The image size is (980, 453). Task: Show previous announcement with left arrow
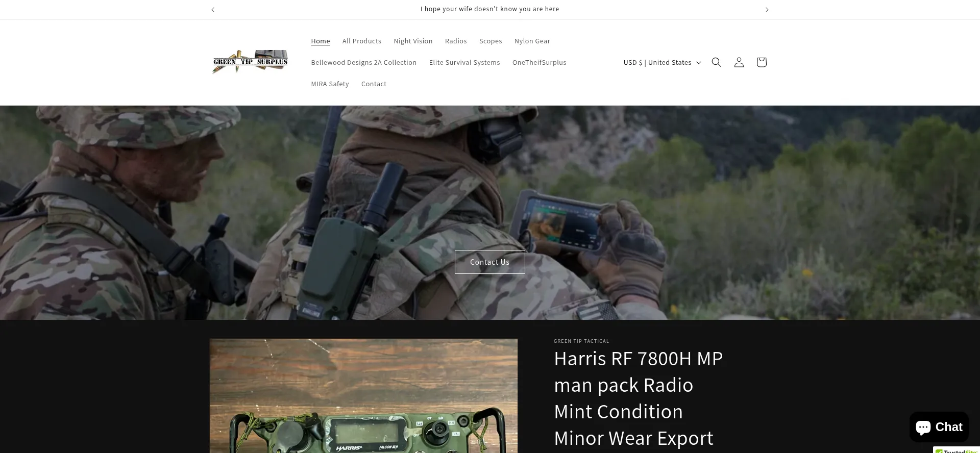[213, 10]
